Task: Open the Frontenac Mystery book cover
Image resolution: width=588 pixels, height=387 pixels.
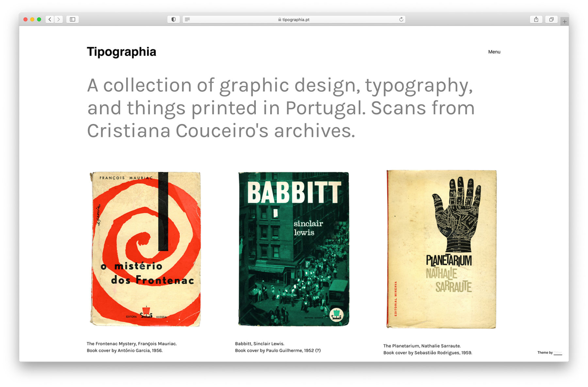Action: 145,249
